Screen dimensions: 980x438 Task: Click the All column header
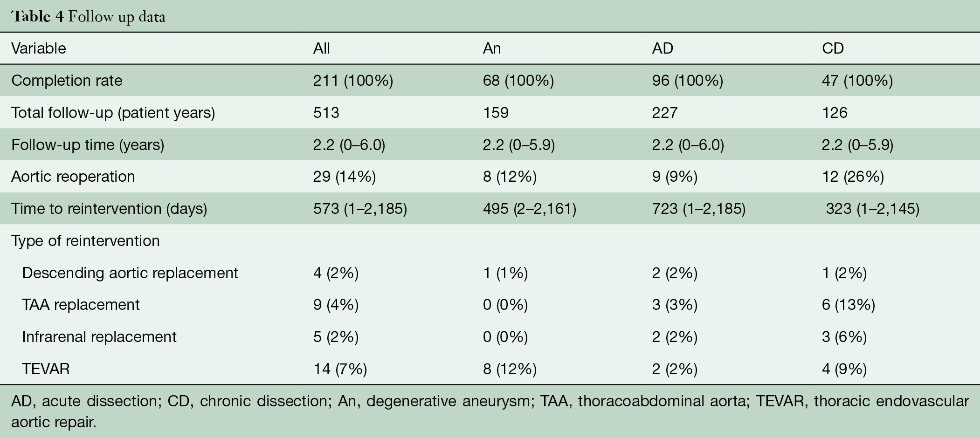(x=322, y=48)
